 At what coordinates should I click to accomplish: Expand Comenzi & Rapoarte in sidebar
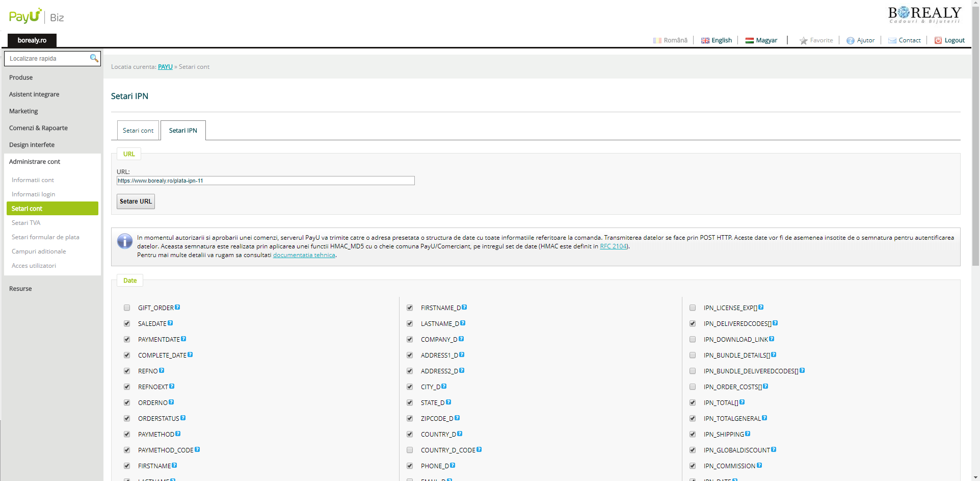point(38,128)
